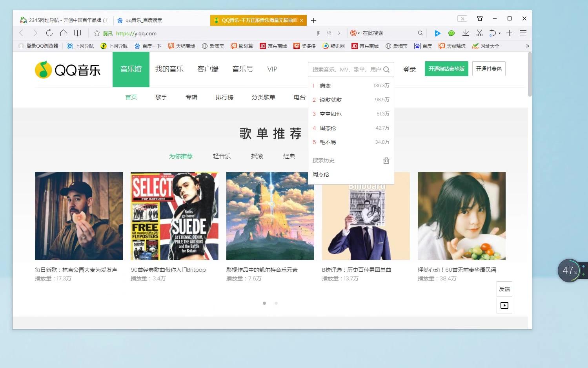Image resolution: width=588 pixels, height=368 pixels.
Task: Click the browser back arrow
Action: click(22, 33)
